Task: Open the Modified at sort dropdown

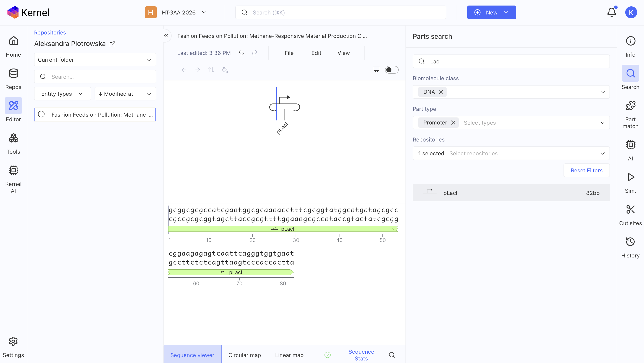Action: pyautogui.click(x=125, y=94)
